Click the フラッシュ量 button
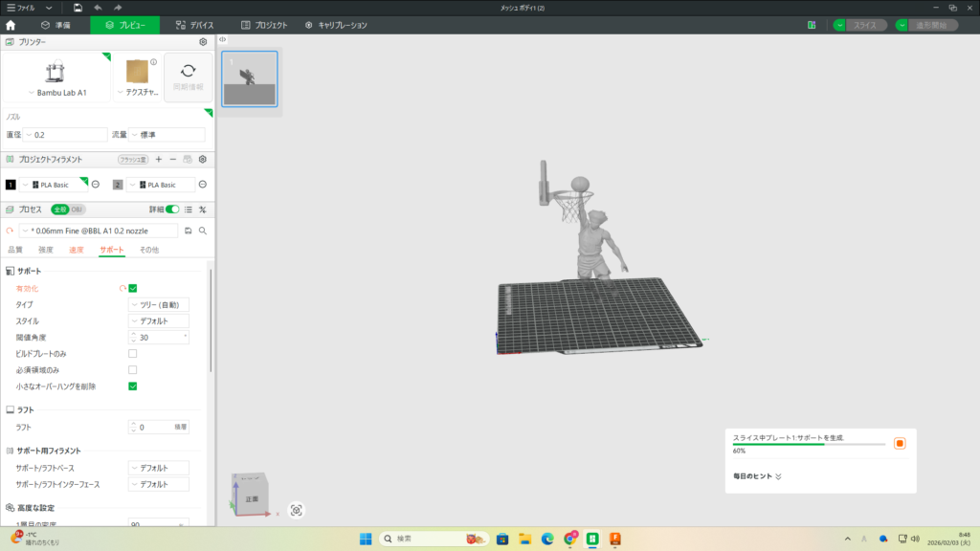980x551 pixels. click(132, 159)
